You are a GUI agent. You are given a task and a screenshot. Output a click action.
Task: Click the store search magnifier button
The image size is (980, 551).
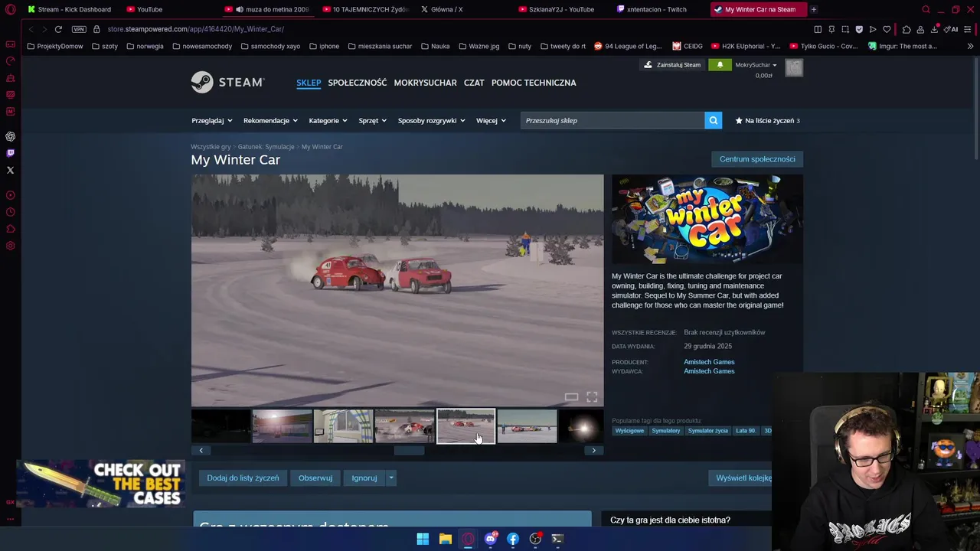(713, 120)
